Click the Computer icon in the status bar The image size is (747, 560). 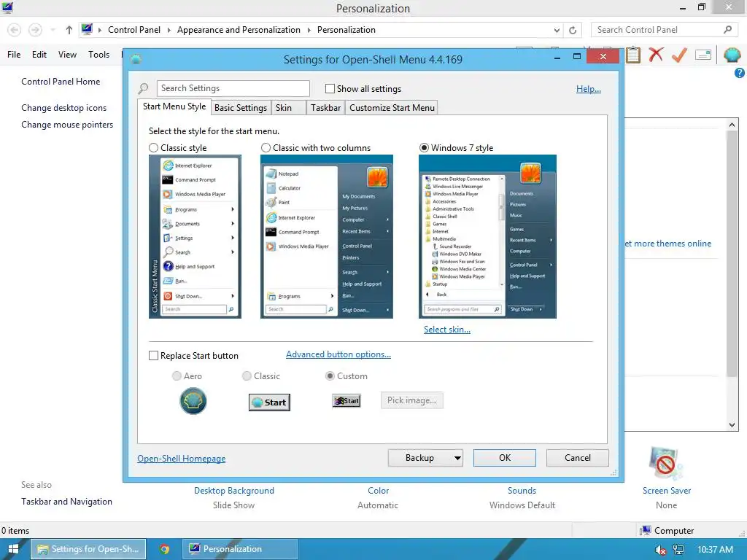click(646, 531)
